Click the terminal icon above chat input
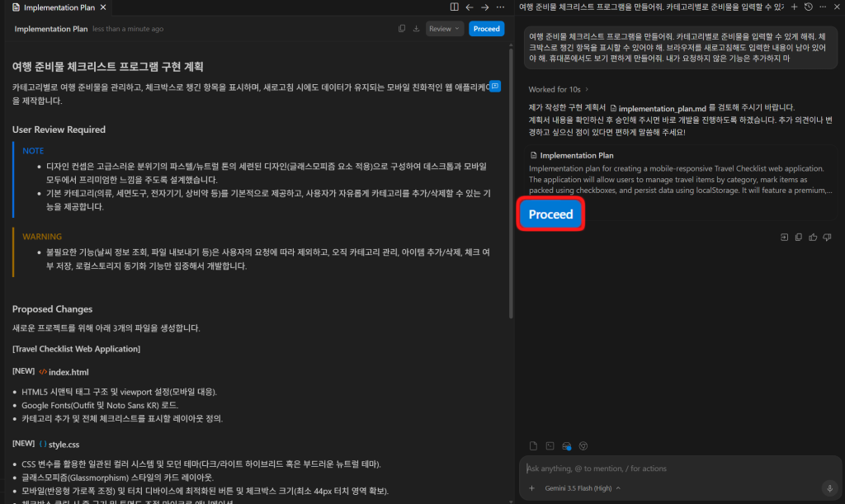Screen dimensions: 845x504 click(550, 445)
